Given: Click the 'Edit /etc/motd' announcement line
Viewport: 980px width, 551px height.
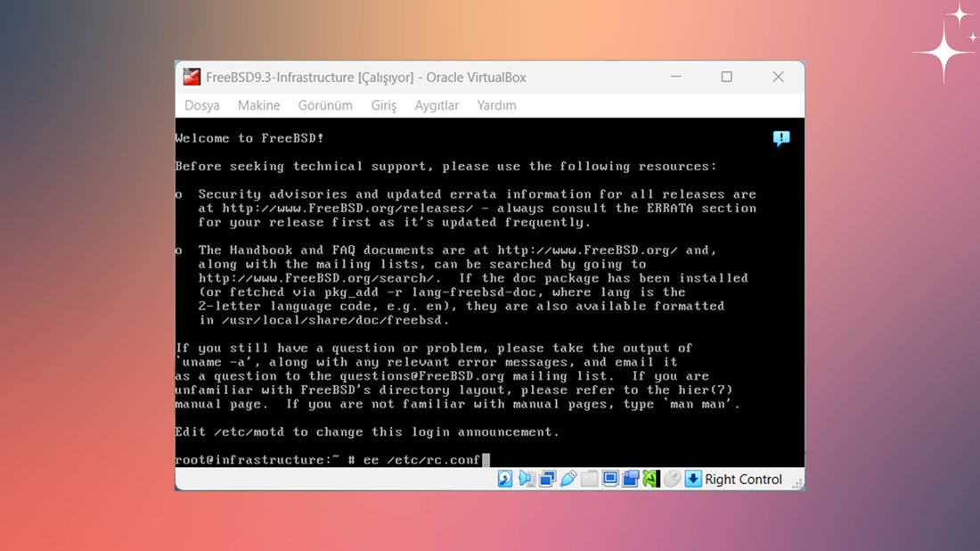Looking at the screenshot, I should pos(367,432).
